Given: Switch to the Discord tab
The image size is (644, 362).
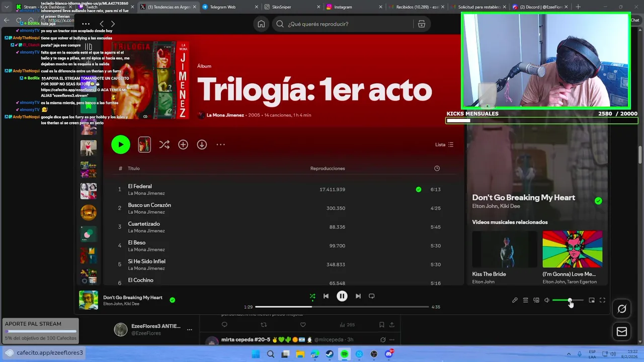Looking at the screenshot, I should (x=541, y=7).
